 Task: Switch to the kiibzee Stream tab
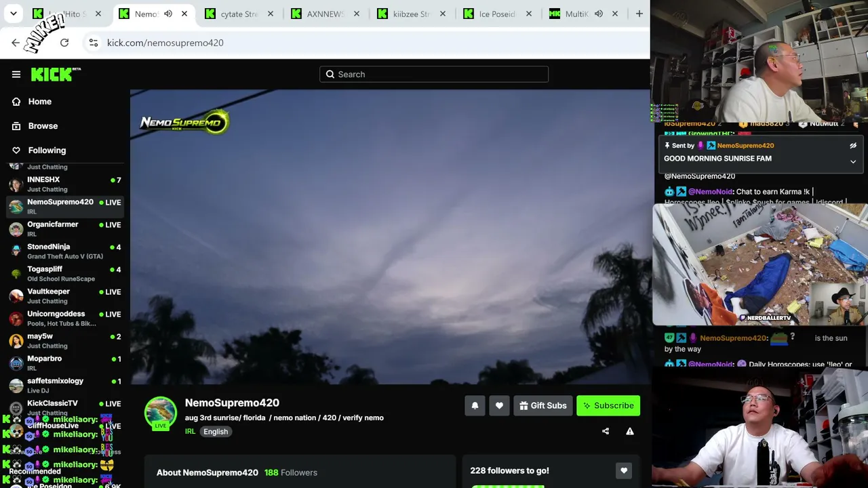[412, 14]
